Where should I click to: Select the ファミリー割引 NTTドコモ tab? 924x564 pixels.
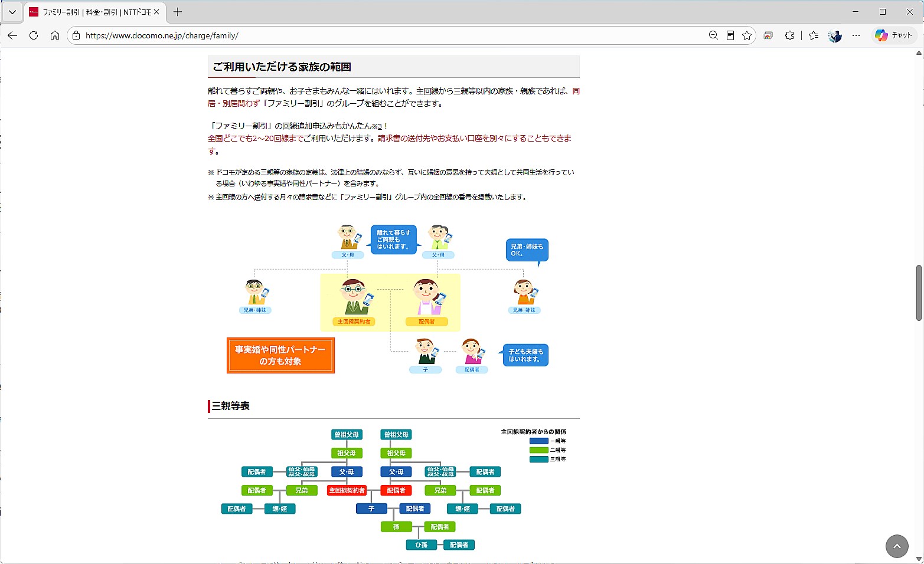pyautogui.click(x=94, y=12)
